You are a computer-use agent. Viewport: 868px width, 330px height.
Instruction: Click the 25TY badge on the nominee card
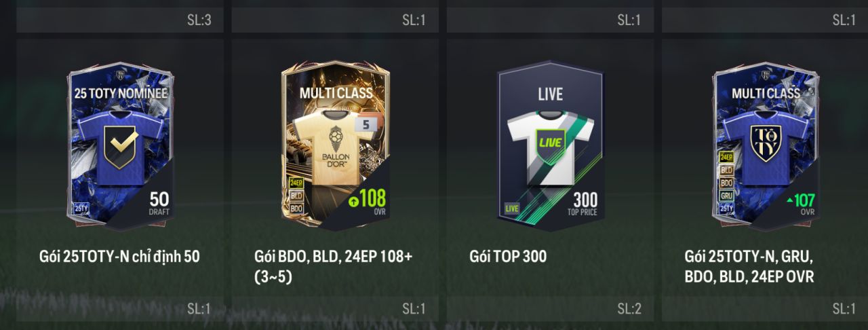[81, 208]
